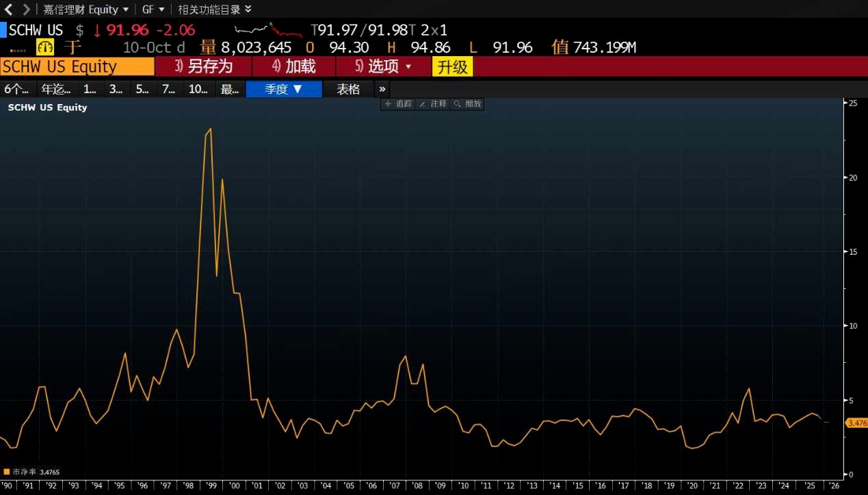Click the '20 label on the time axis
The image size is (868, 495).
tap(692, 485)
